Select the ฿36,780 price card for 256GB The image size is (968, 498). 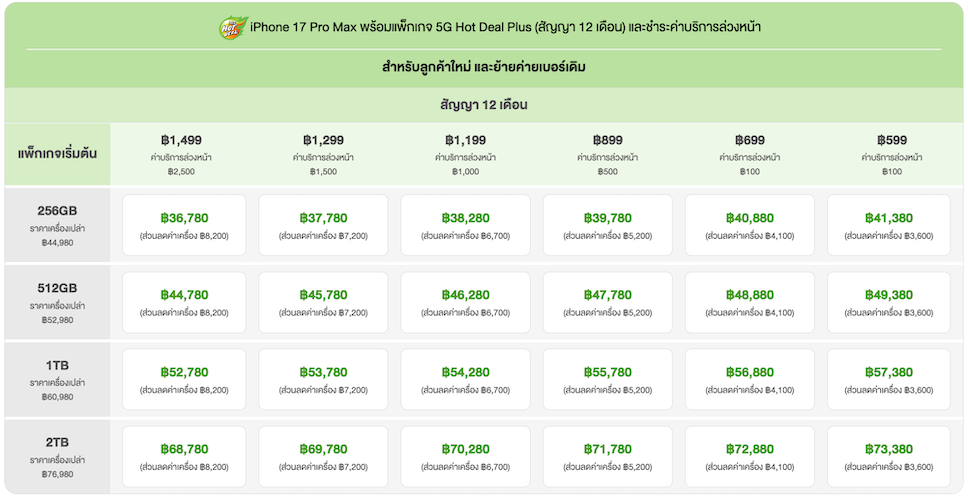click(x=184, y=225)
